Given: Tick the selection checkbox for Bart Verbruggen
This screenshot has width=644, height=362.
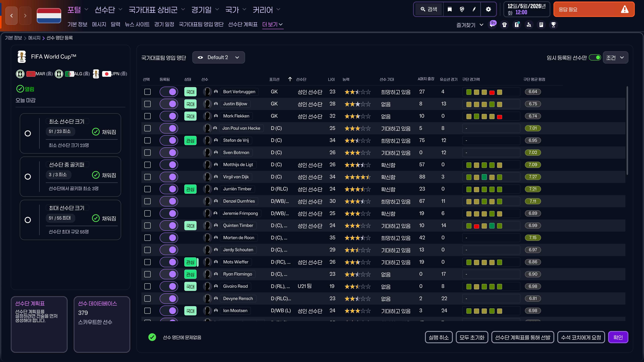Looking at the screenshot, I should point(148,92).
